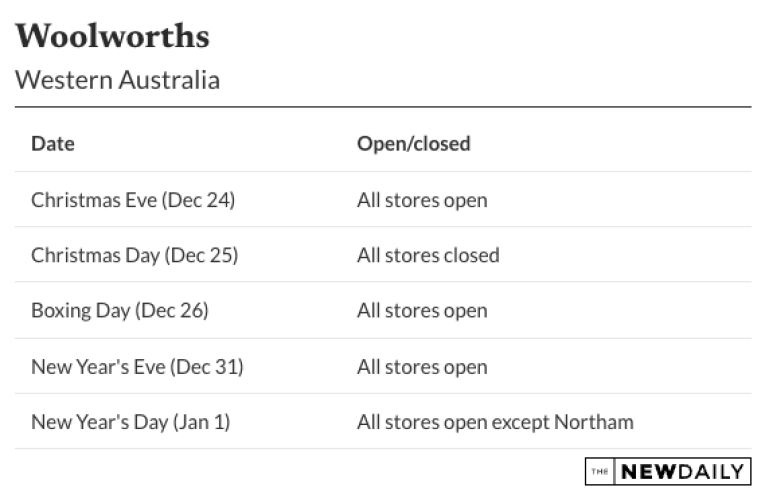Click the All stores closed status

coord(428,255)
